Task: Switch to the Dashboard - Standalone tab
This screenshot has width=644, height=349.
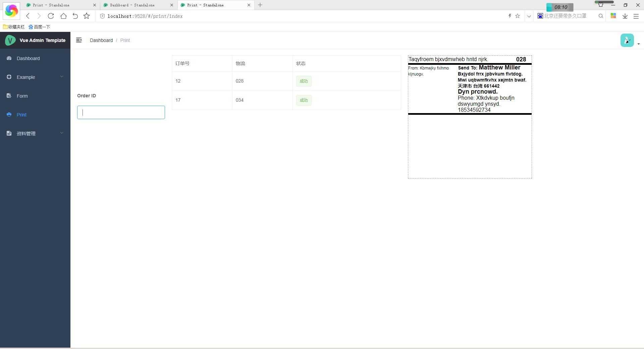Action: click(x=132, y=5)
